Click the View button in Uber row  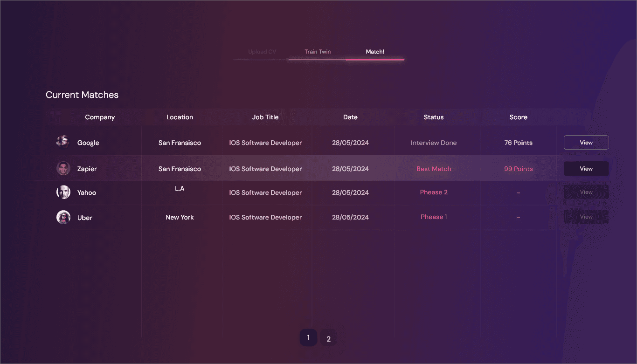[586, 217]
